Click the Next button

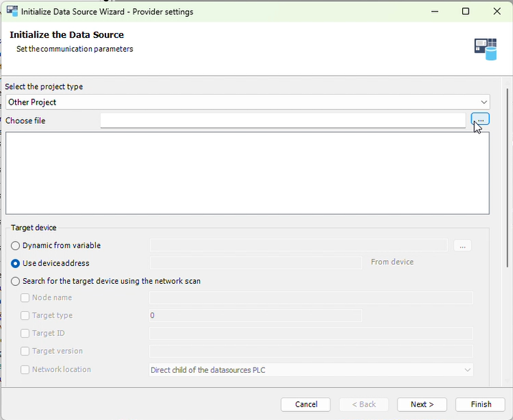pyautogui.click(x=422, y=405)
